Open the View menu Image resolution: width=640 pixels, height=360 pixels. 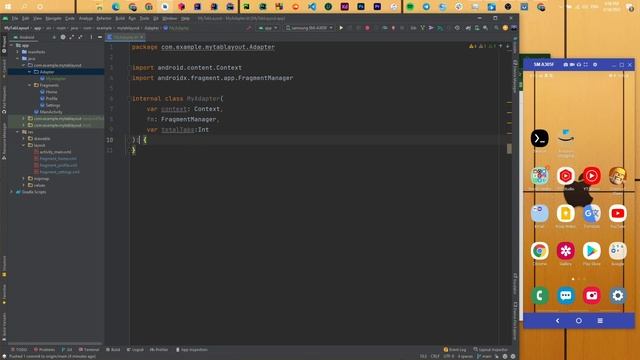pyautogui.click(x=37, y=18)
